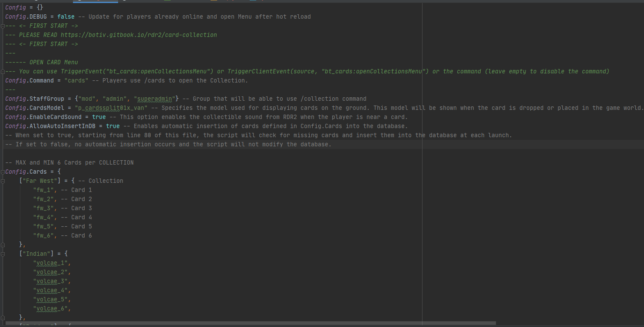
Task: Click the "fw_2" card entry
Action: tap(43, 199)
